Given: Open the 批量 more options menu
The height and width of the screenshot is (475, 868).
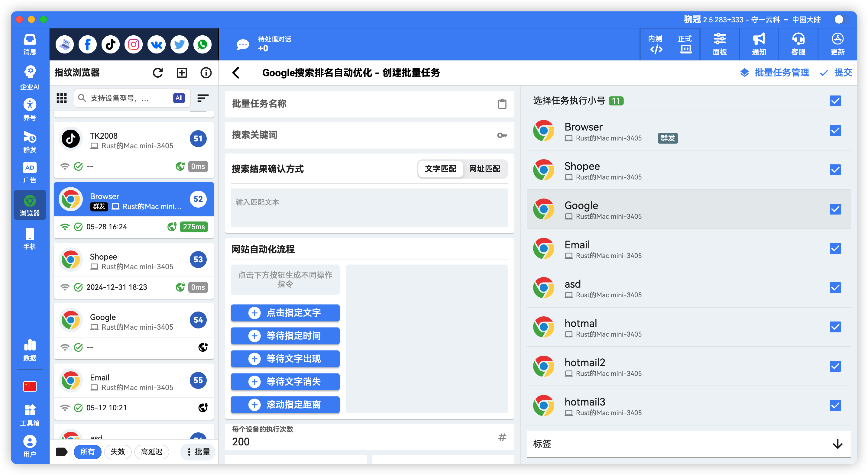Looking at the screenshot, I should pos(198,452).
